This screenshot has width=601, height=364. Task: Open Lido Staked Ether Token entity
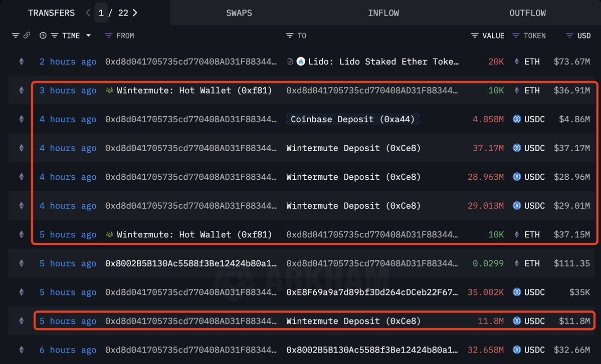point(383,62)
